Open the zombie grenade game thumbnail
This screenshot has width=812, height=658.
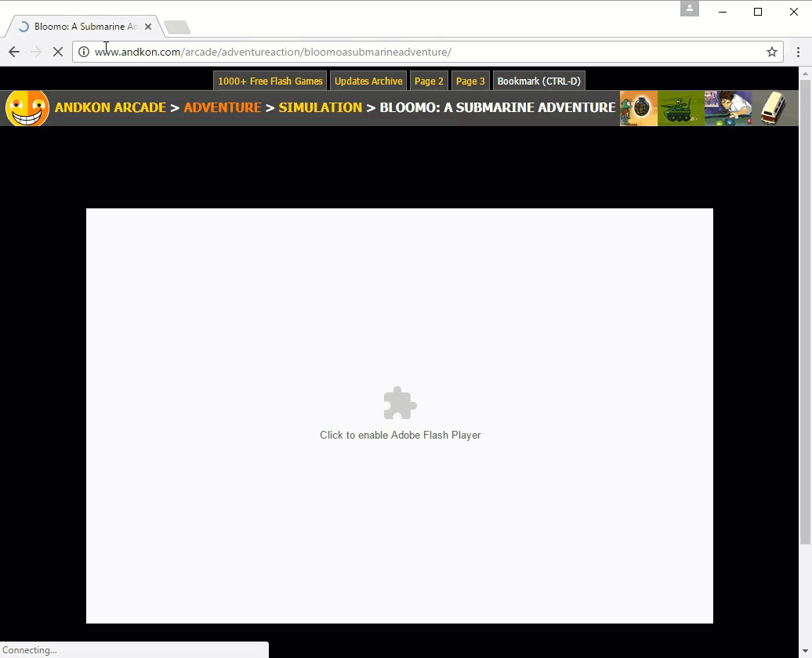(x=639, y=108)
